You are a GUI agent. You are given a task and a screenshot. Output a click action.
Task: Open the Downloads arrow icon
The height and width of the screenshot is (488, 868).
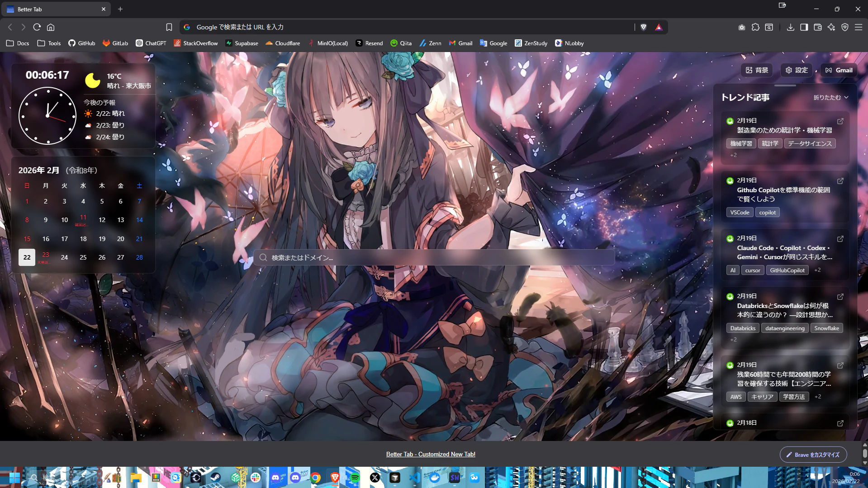[790, 27]
